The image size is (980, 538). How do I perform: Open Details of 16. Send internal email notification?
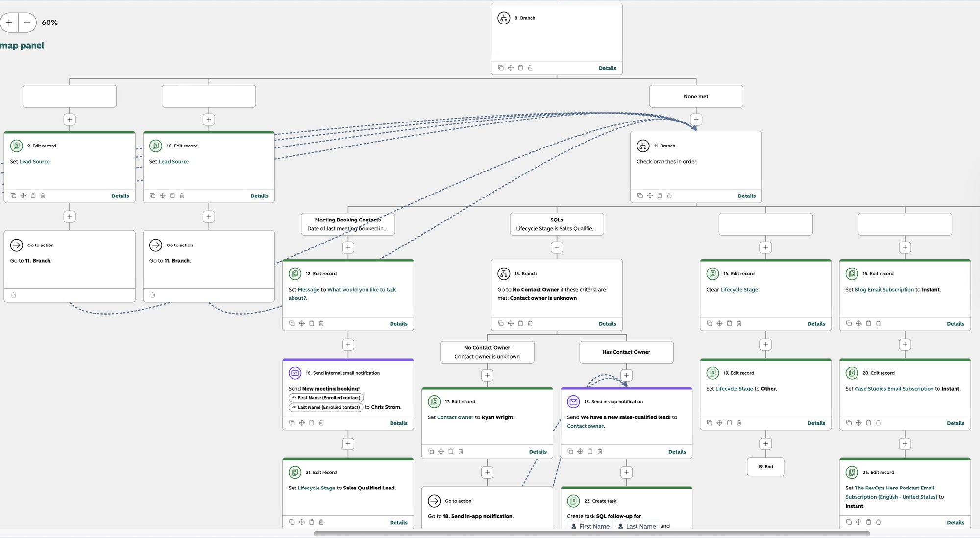point(398,423)
